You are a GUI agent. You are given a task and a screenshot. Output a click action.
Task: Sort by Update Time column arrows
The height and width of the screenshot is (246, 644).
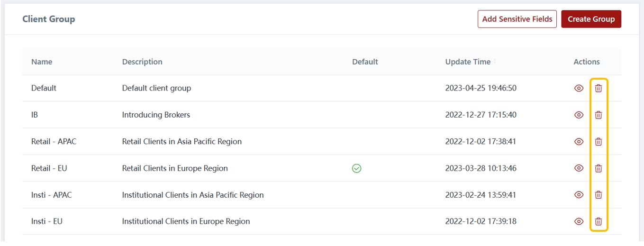point(495,62)
